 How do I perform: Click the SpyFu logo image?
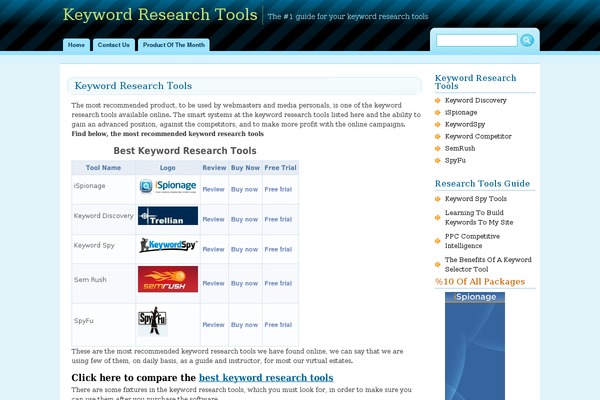(153, 320)
